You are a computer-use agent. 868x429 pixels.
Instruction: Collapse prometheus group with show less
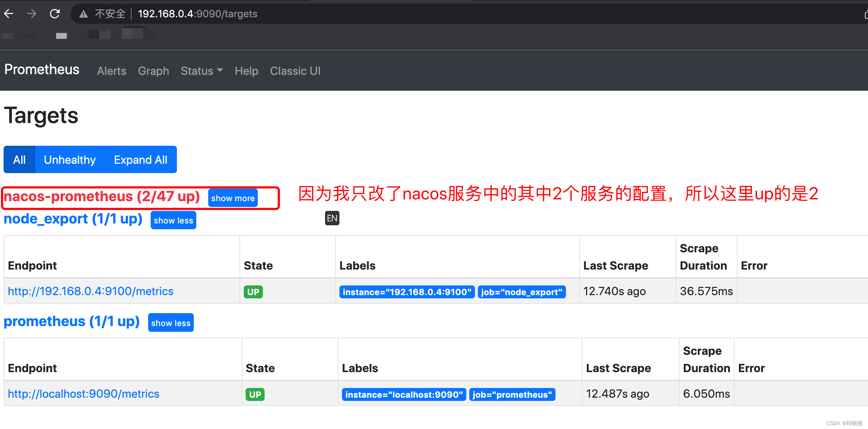[x=171, y=323]
